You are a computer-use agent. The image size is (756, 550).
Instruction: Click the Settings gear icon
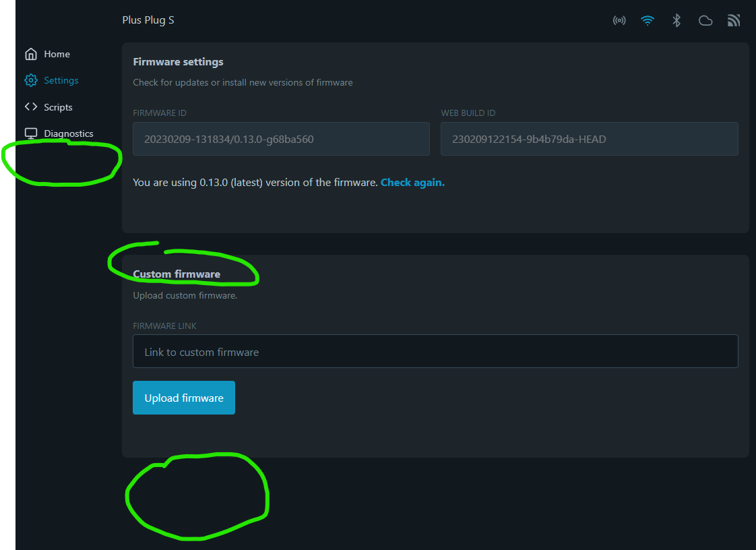tap(31, 80)
